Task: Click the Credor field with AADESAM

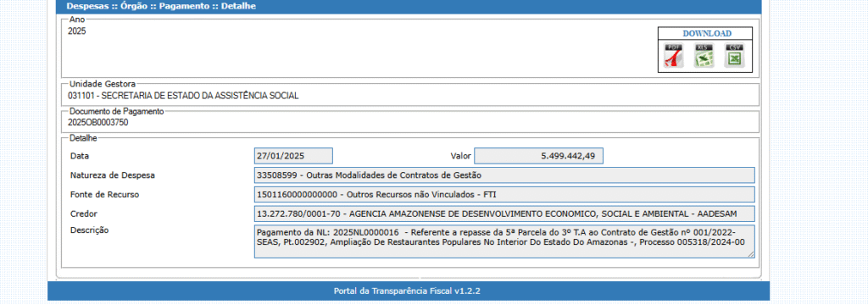Action: (x=504, y=213)
